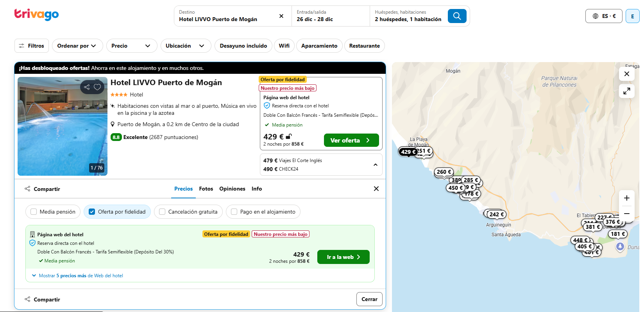This screenshot has height=312, width=644.
Task: Expand the Ordenar por dropdown
Action: 77,46
